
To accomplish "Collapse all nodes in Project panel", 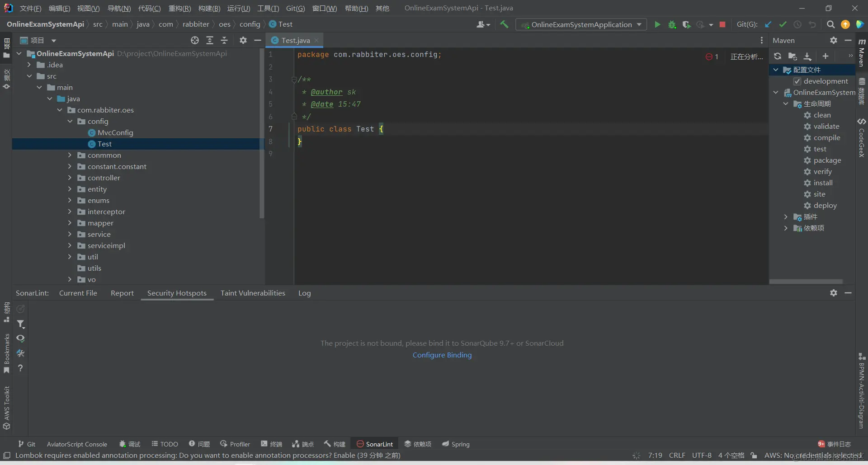I will [x=224, y=40].
